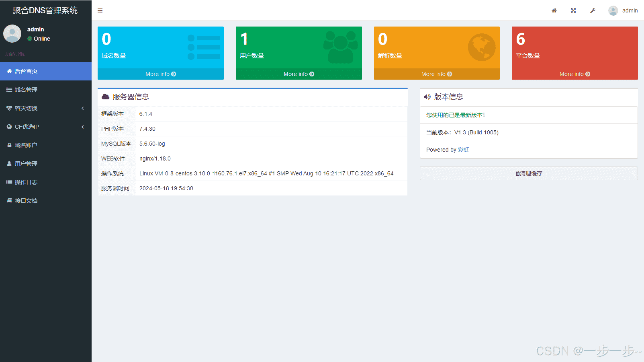Click 清理缓存 to clear the cache
The image size is (644, 362).
pyautogui.click(x=528, y=173)
